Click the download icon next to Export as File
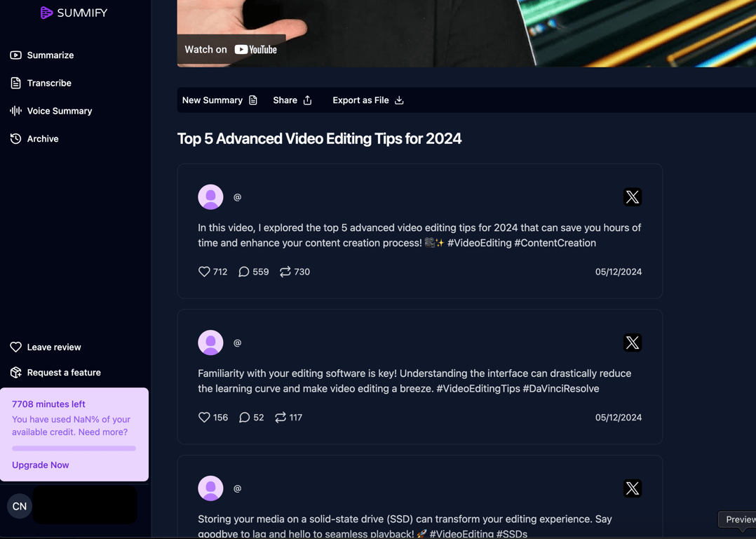Image resolution: width=756 pixels, height=539 pixels. 399,100
